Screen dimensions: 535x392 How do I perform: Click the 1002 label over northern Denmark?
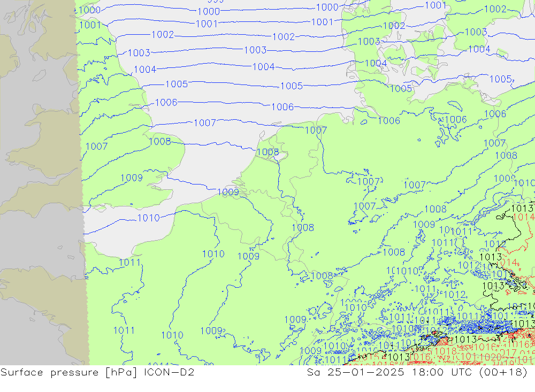(394, 26)
